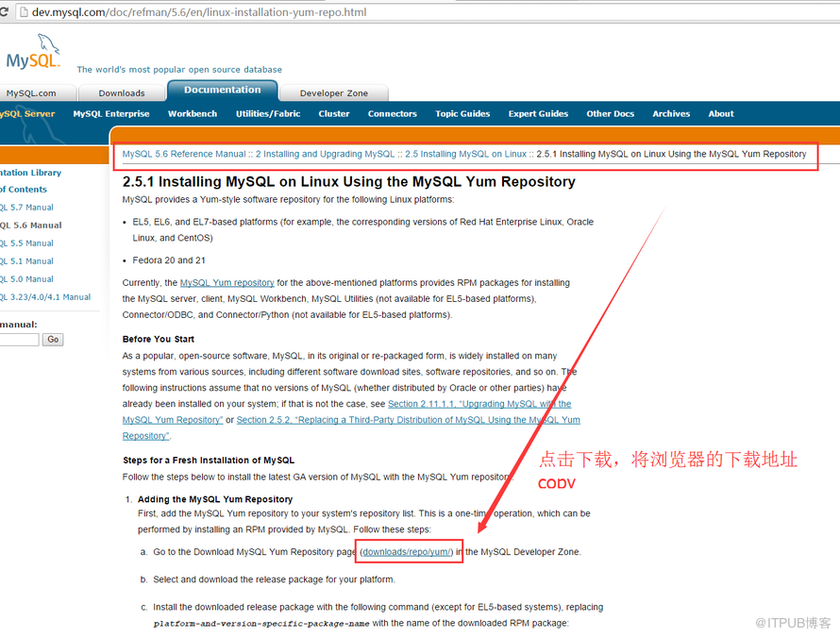Open Connectors menu item

[x=392, y=113]
